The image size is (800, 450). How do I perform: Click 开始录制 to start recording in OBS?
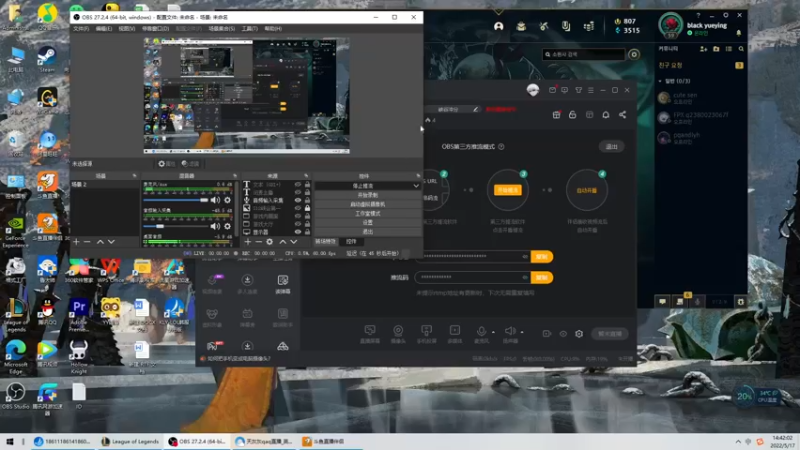click(x=367, y=195)
